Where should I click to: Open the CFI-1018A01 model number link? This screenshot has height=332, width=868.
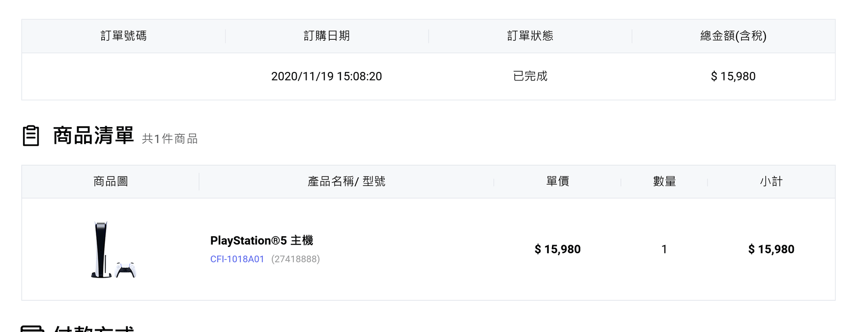[237, 259]
